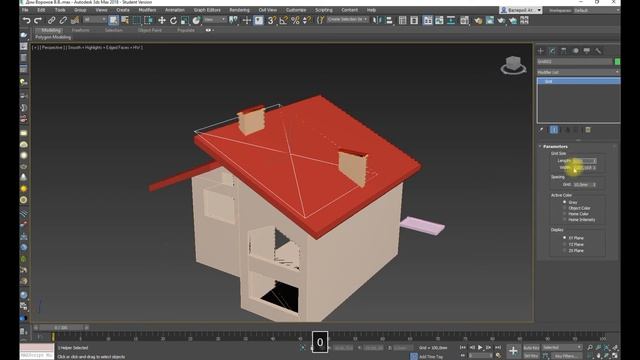Switch to the Motion panel tab

(x=575, y=51)
